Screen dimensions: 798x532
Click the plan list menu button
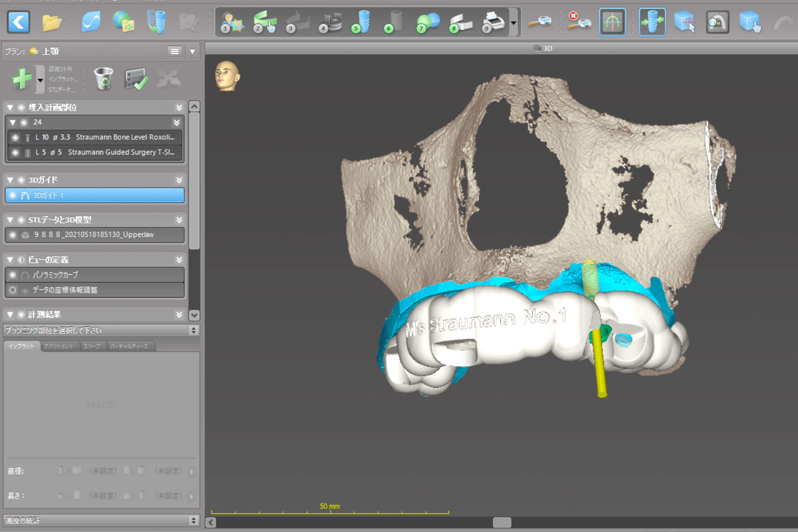[x=174, y=51]
